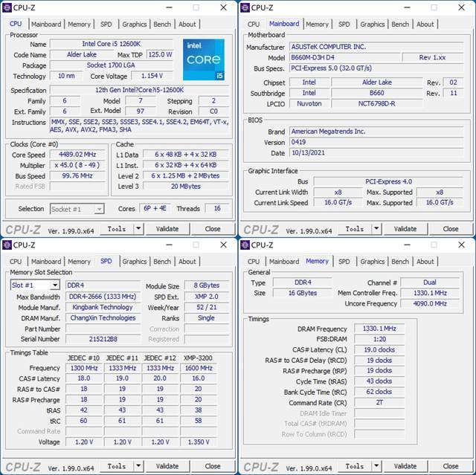Open Tools dropdown arrow in the Memory window

pos(376,466)
